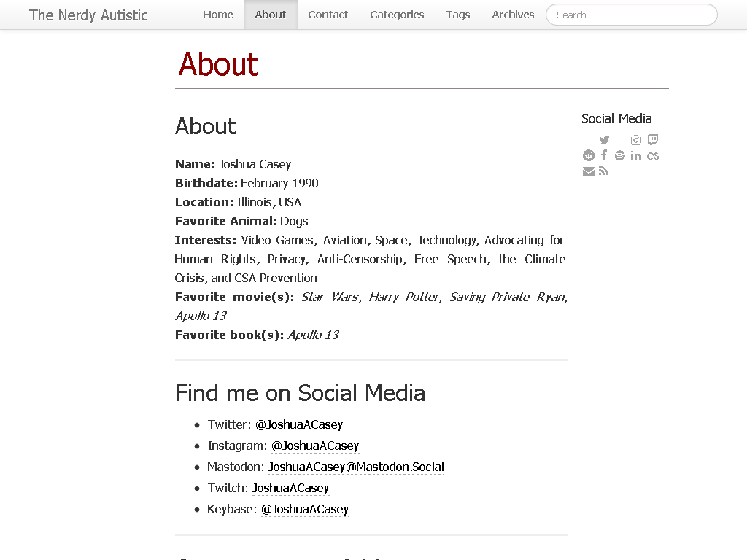Open the Contact page in navbar
747x560 pixels.
point(328,15)
